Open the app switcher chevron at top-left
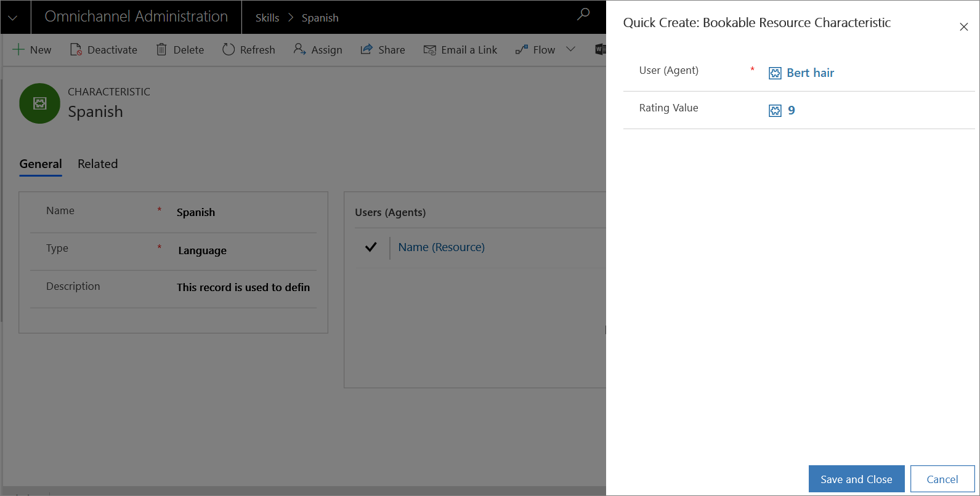This screenshot has width=980, height=496. pyautogui.click(x=13, y=17)
